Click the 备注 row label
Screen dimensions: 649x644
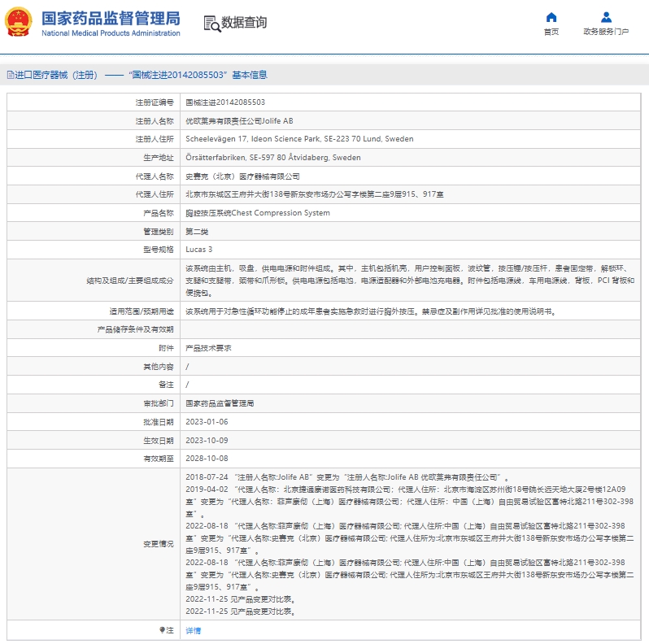tap(167, 385)
